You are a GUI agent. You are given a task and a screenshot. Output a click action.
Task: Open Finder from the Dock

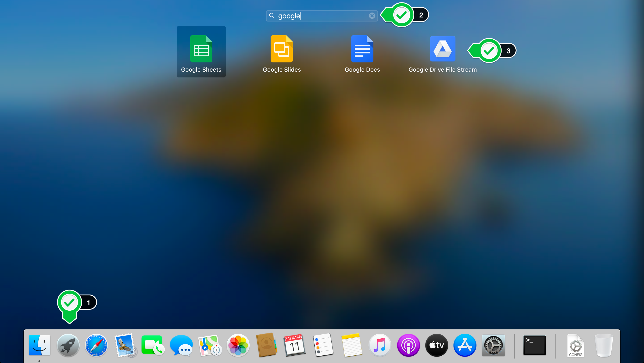pyautogui.click(x=40, y=345)
